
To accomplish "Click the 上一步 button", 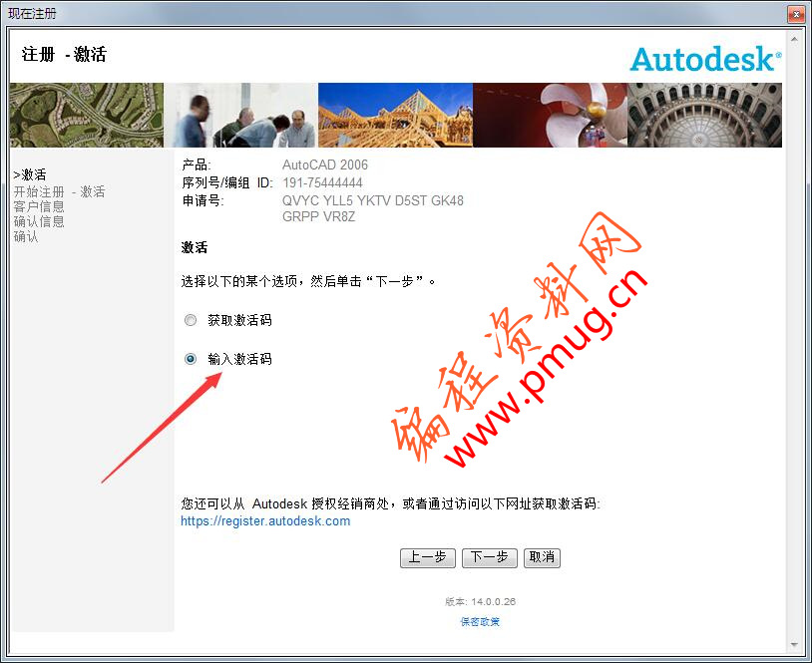I will pyautogui.click(x=427, y=557).
